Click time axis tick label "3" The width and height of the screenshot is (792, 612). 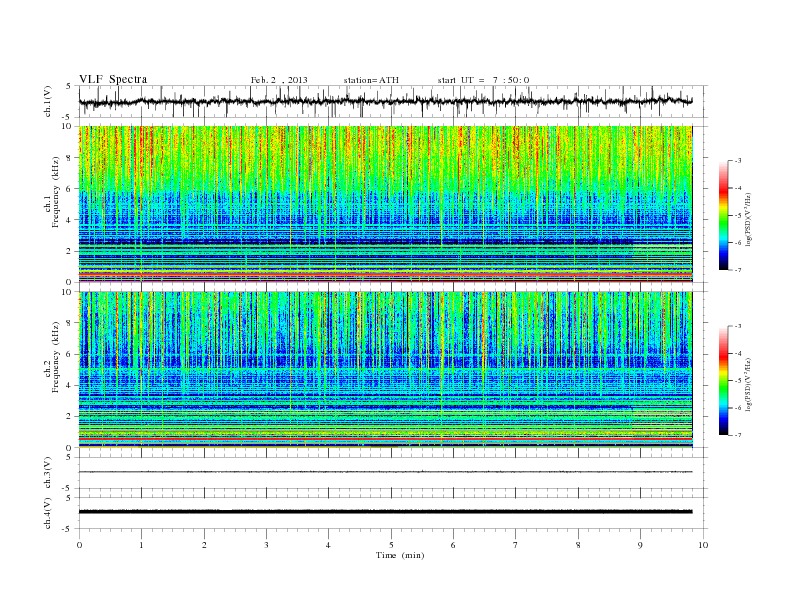[x=266, y=545]
